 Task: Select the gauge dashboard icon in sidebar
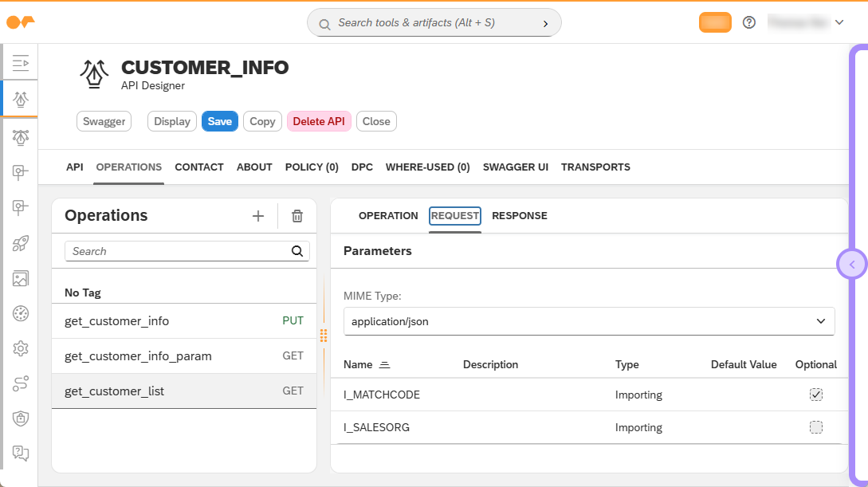pyautogui.click(x=21, y=313)
